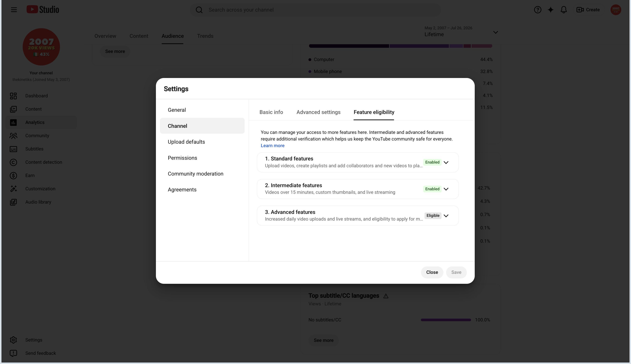Click the Customization magic wand icon
The width and height of the screenshot is (631, 364).
point(13,189)
